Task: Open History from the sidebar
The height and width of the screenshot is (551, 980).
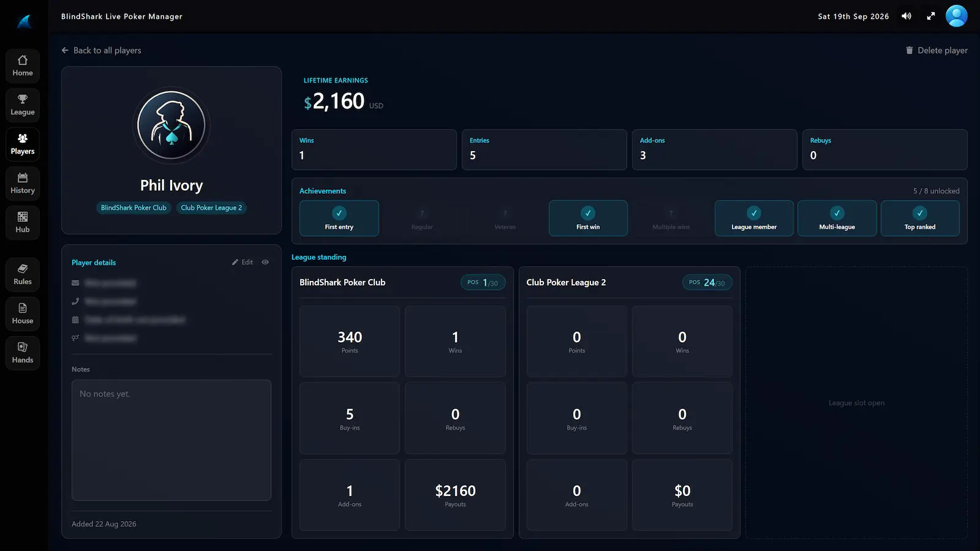Action: click(23, 183)
